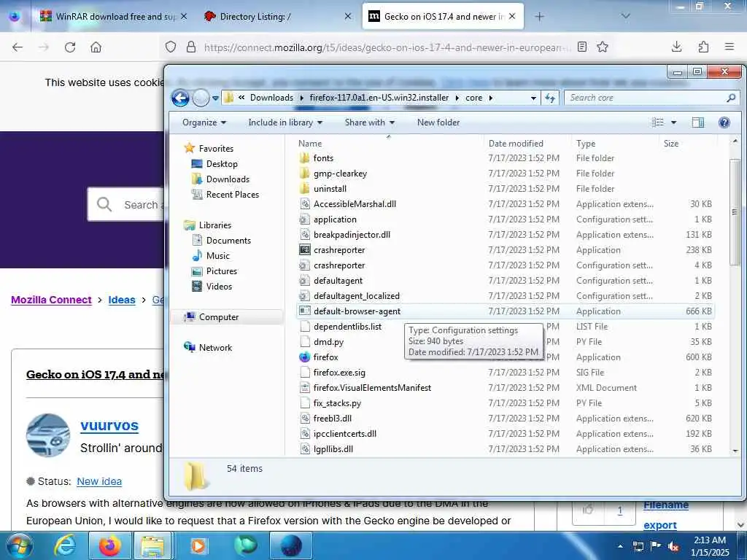Click the Search core field

(x=651, y=98)
